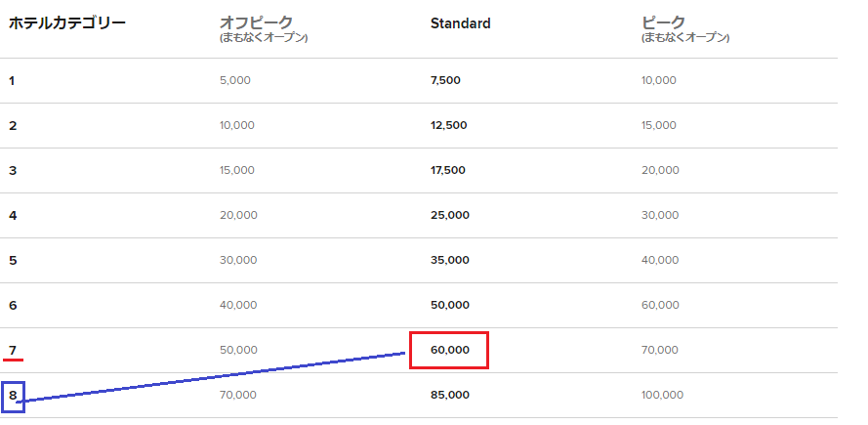Click the 7,500 Standard value
This screenshot has height=425, width=868.
coord(445,81)
